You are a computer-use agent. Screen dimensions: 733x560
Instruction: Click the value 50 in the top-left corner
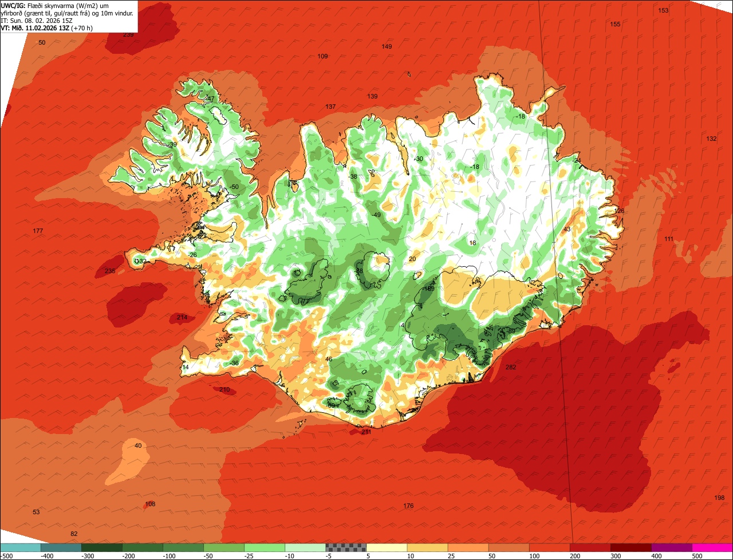42,43
